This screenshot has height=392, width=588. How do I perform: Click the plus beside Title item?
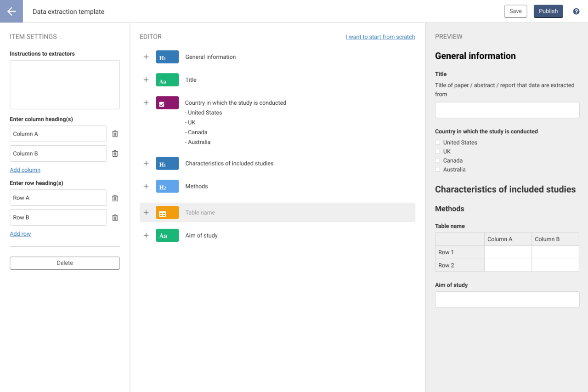[x=146, y=80]
